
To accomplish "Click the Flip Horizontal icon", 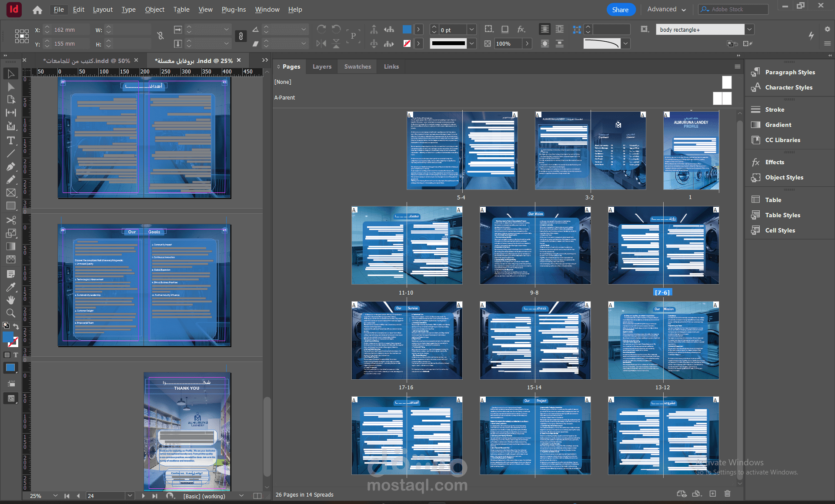I will pos(321,43).
